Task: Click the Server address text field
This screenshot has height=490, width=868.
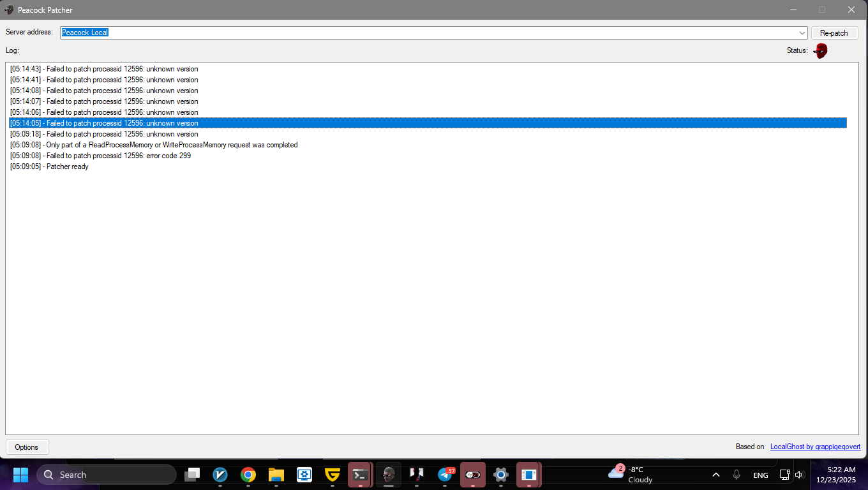Action: [428, 33]
